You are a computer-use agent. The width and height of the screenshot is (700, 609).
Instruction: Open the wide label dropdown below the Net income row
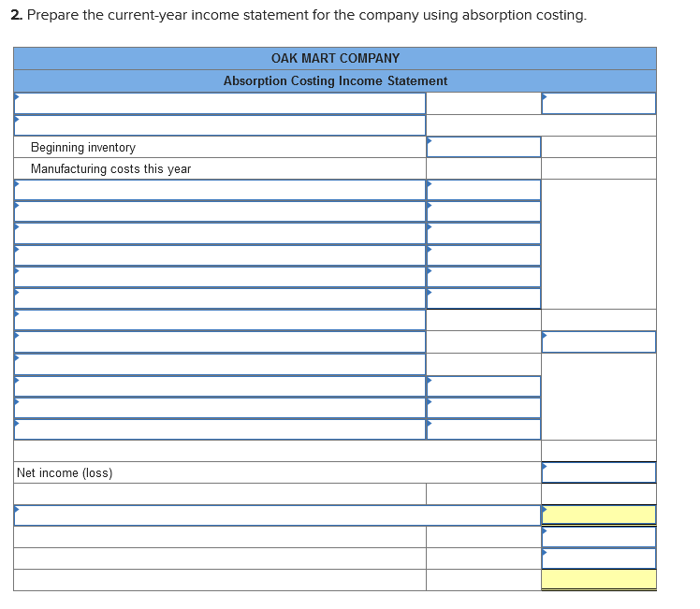point(277,515)
